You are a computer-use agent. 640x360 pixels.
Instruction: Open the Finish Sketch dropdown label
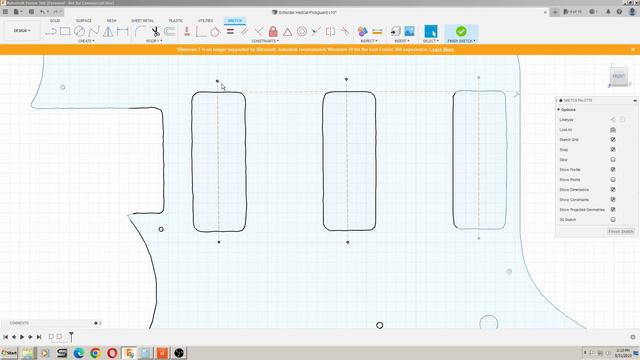click(x=461, y=41)
